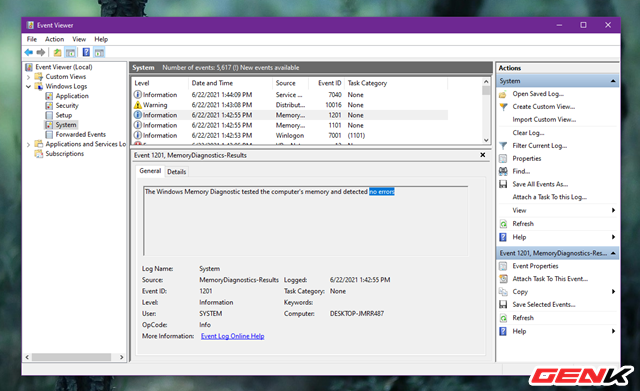Screen dimensions: 640x391
Task: Click the Custom Views folder icon
Action: coord(39,77)
